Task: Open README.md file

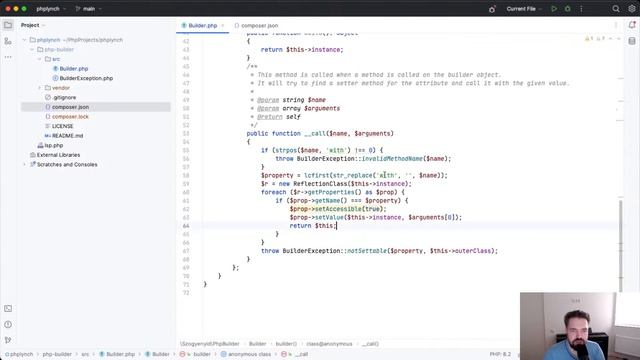Action: click(67, 136)
